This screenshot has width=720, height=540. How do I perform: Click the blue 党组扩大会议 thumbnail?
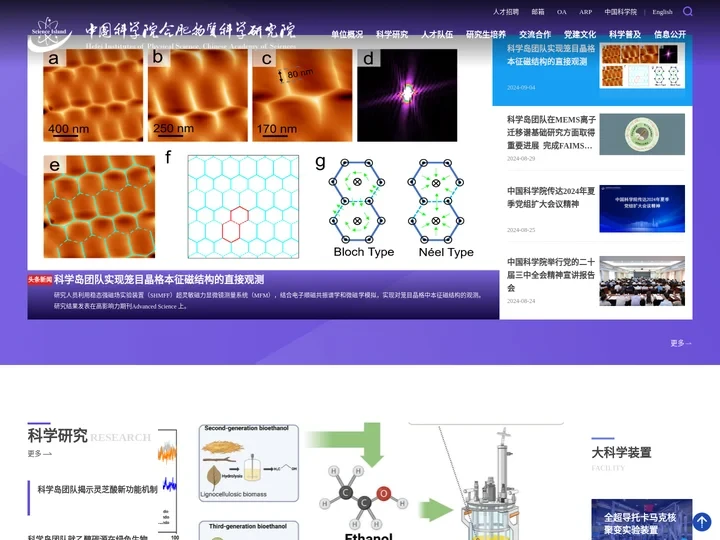click(642, 208)
